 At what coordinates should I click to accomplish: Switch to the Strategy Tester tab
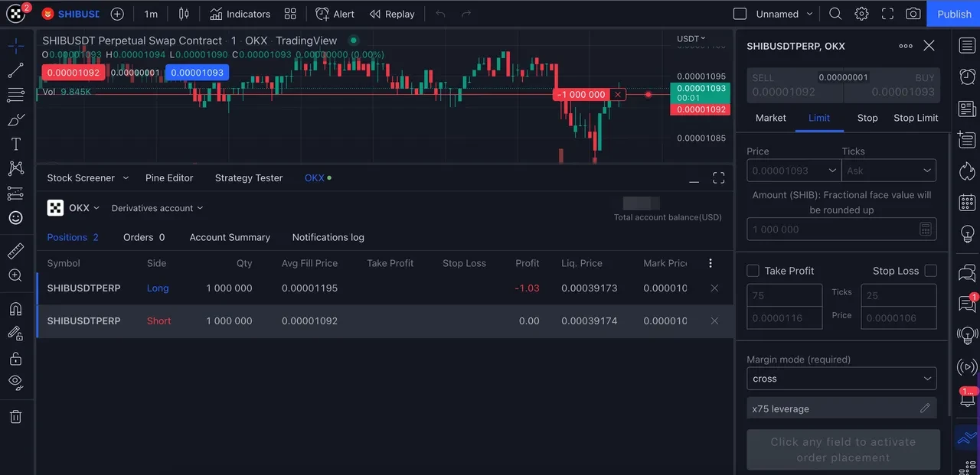point(249,177)
